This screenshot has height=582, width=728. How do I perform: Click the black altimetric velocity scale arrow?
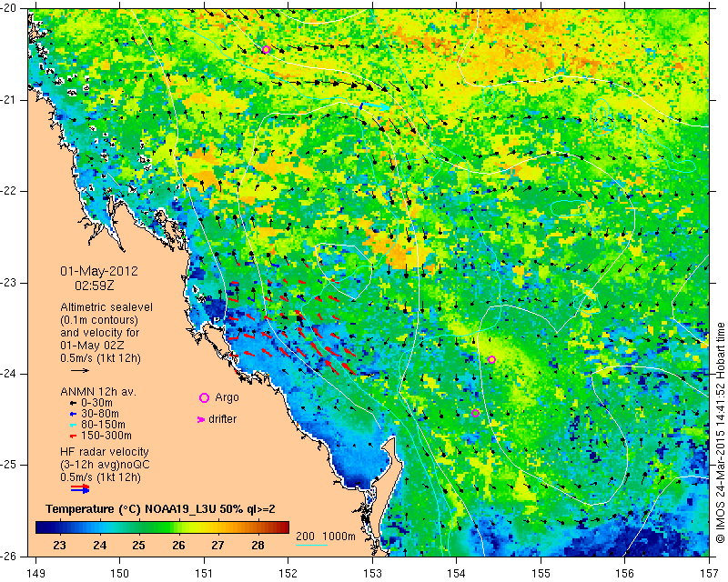(x=80, y=370)
